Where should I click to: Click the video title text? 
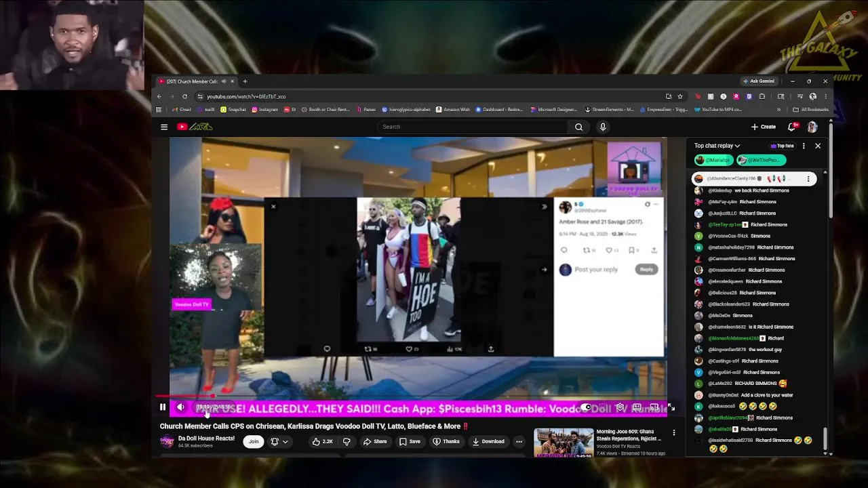pyautogui.click(x=314, y=426)
